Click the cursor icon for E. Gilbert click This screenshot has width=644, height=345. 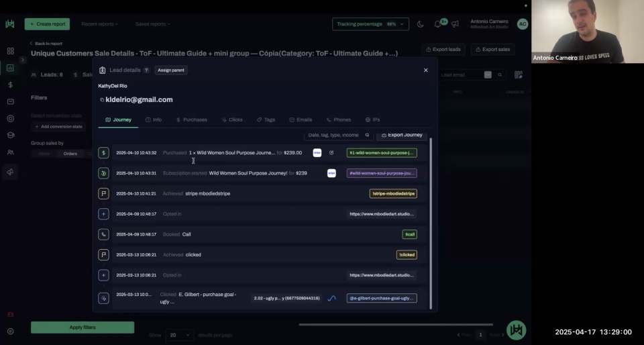[103, 298]
